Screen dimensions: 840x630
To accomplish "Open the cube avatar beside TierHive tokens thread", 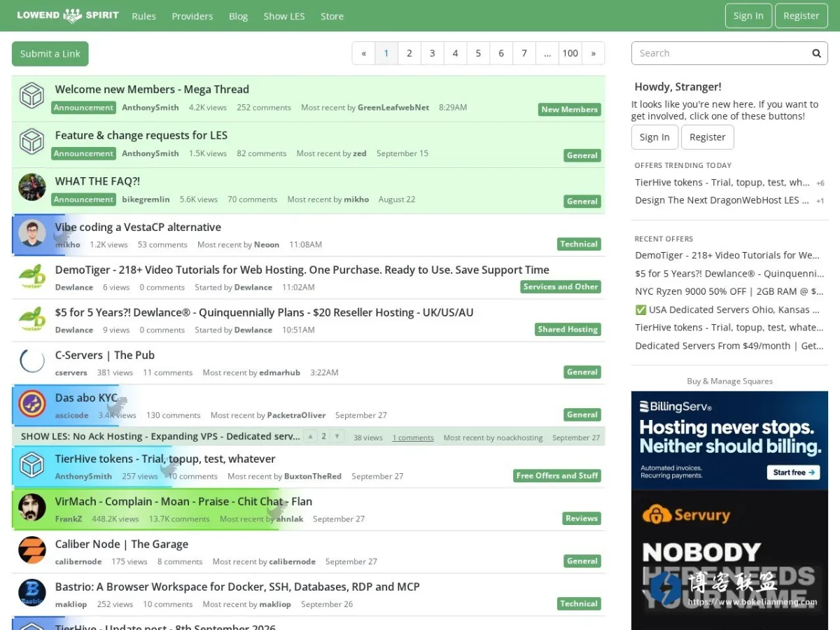I will [x=32, y=465].
